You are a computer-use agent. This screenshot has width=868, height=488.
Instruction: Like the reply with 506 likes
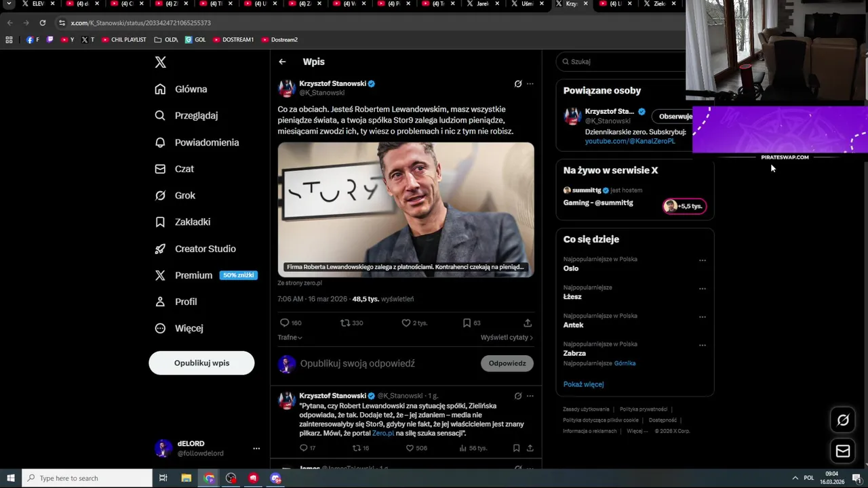tap(416, 448)
